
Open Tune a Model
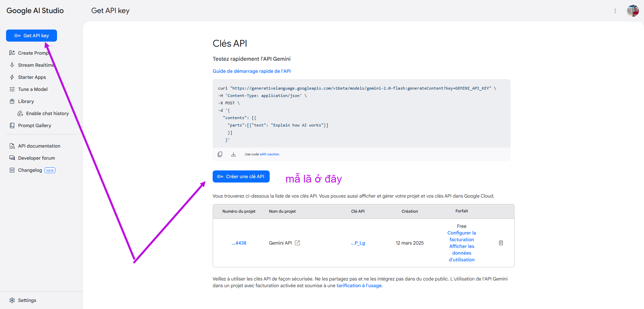(33, 89)
